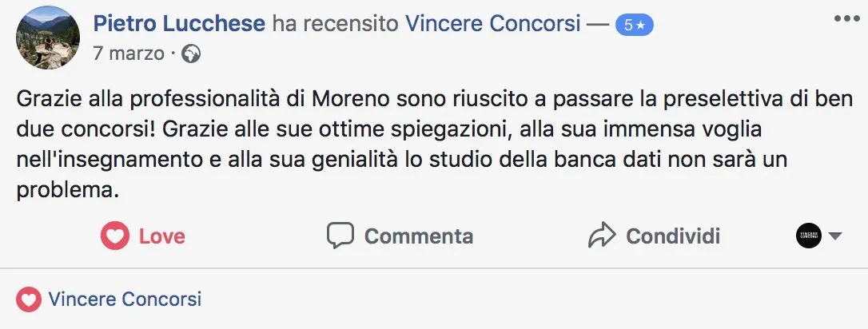Open Pietro Lucchese's profile link

pos(179,24)
